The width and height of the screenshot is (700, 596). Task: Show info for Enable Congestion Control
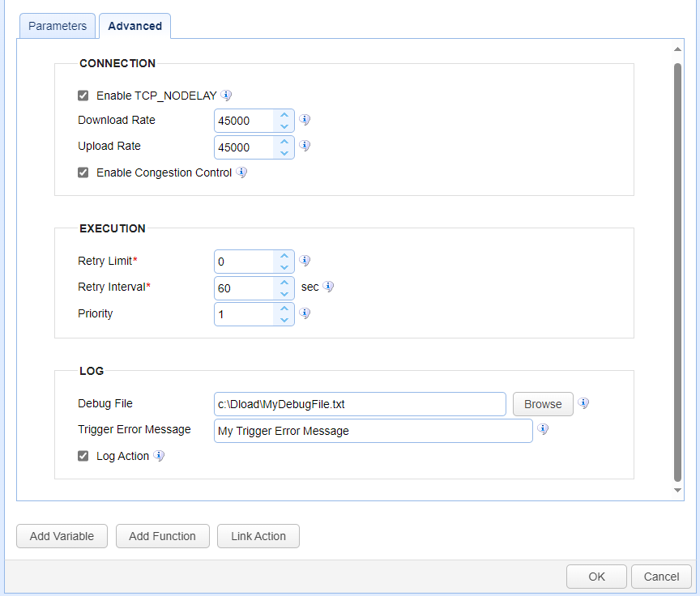[x=241, y=172]
